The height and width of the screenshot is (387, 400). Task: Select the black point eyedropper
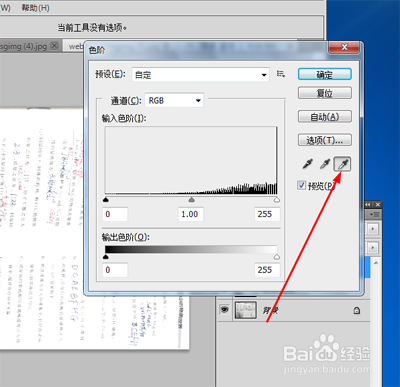307,164
